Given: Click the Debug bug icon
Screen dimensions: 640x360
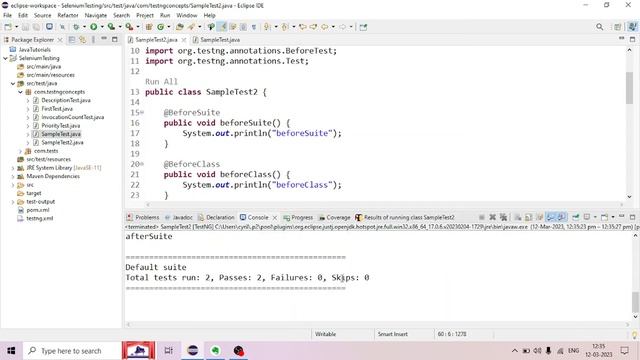Looking at the screenshot, I should (76, 27).
